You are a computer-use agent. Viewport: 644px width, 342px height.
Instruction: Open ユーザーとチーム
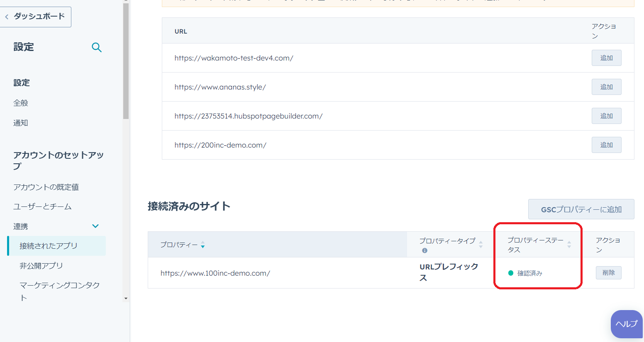42,206
